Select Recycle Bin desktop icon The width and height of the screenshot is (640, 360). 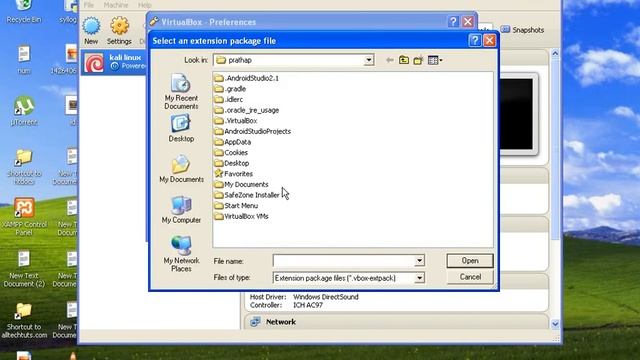pos(24,12)
